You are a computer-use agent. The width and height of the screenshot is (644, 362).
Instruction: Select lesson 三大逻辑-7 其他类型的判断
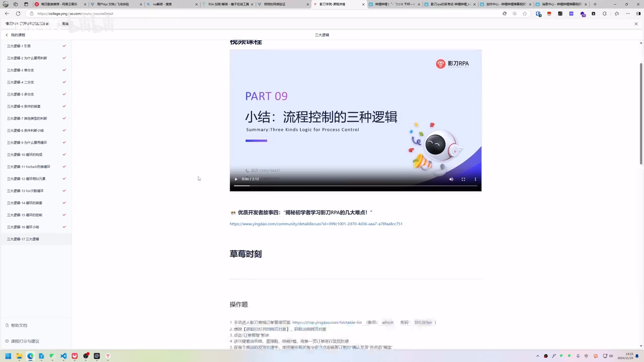36,118
